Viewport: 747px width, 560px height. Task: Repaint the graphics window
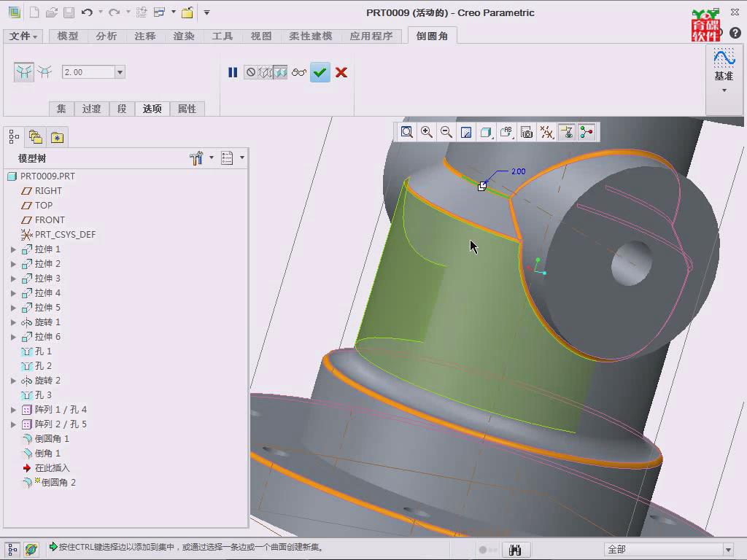click(x=466, y=132)
